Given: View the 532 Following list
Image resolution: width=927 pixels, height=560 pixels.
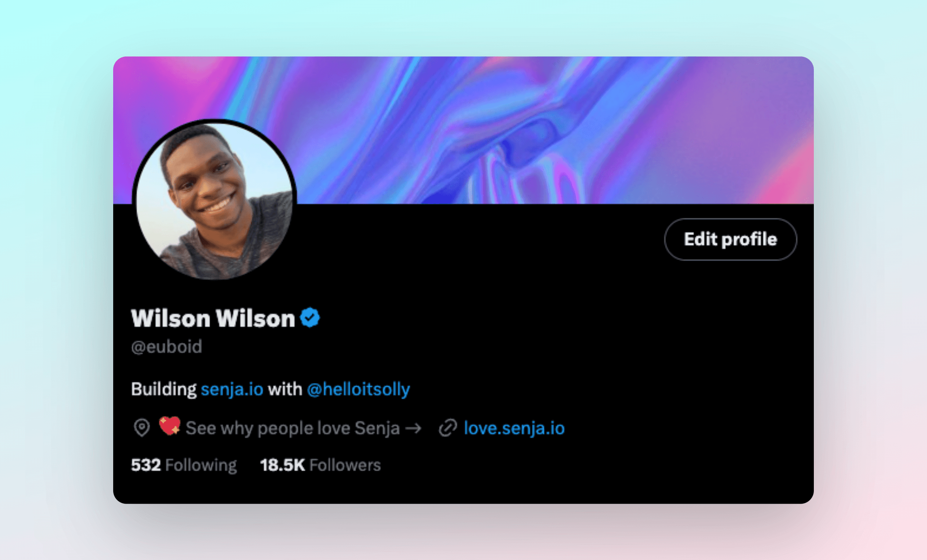Looking at the screenshot, I should click(184, 465).
